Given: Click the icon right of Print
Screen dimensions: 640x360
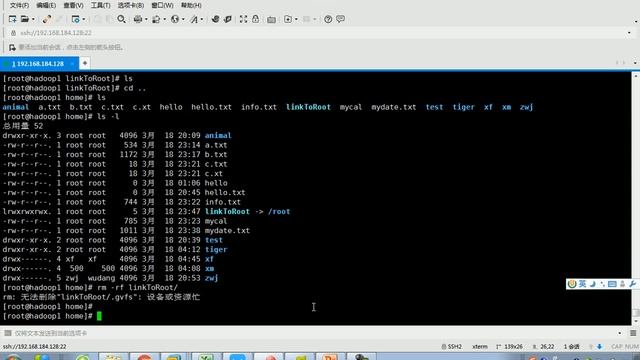Looking at the screenshot, I should [x=156, y=19].
